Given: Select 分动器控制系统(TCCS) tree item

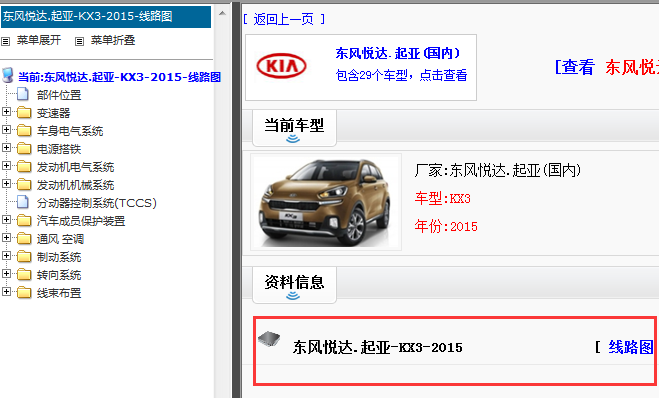Looking at the screenshot, I should tap(97, 203).
